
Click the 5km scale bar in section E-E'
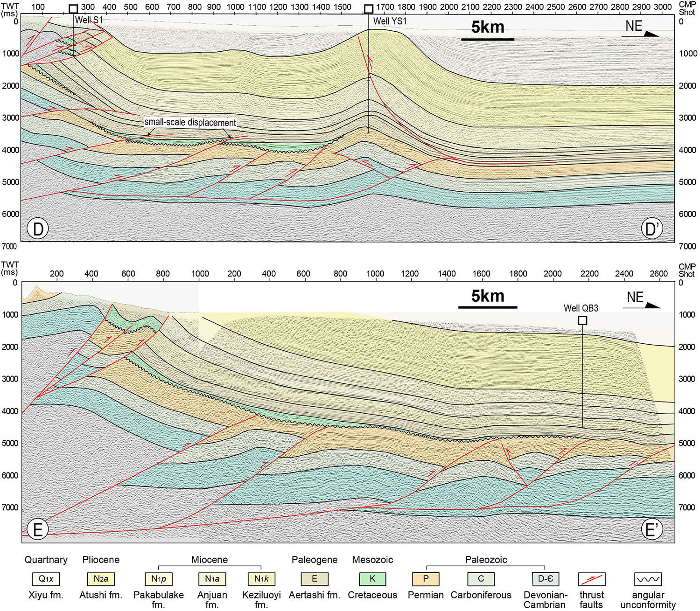pyautogui.click(x=488, y=307)
